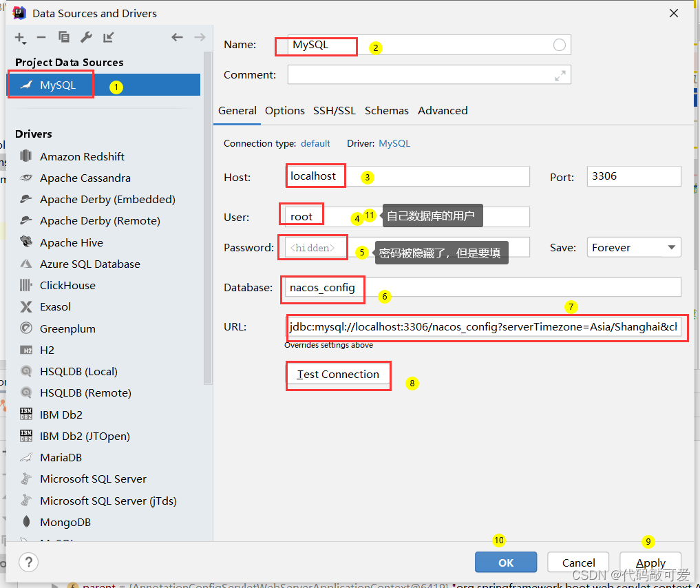Navigate forward with the right arrow
Viewport: 700px width, 588px height.
(x=200, y=37)
